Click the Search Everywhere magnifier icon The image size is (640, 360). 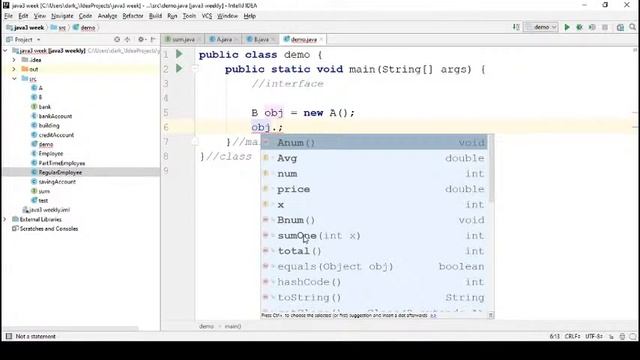coord(633,27)
